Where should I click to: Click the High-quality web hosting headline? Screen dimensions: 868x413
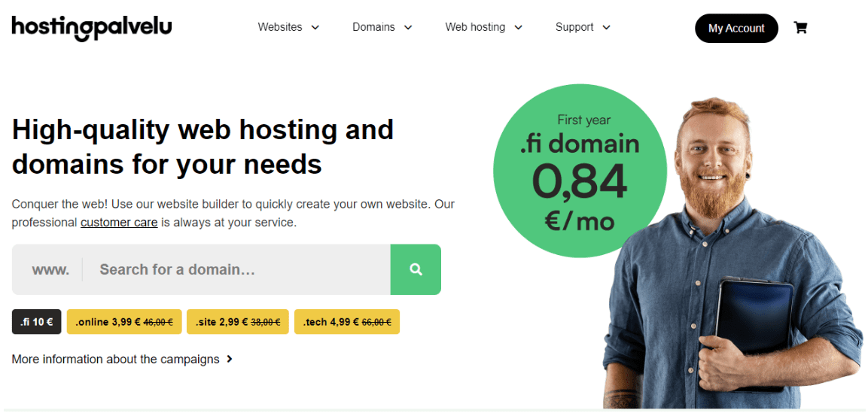pyautogui.click(x=203, y=147)
